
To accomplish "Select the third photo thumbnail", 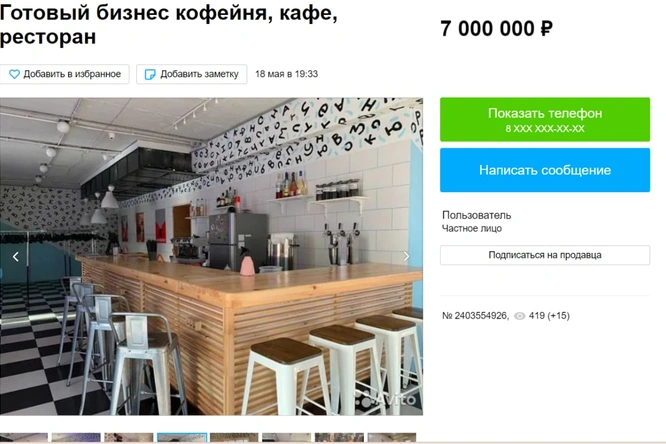I will coord(129,438).
